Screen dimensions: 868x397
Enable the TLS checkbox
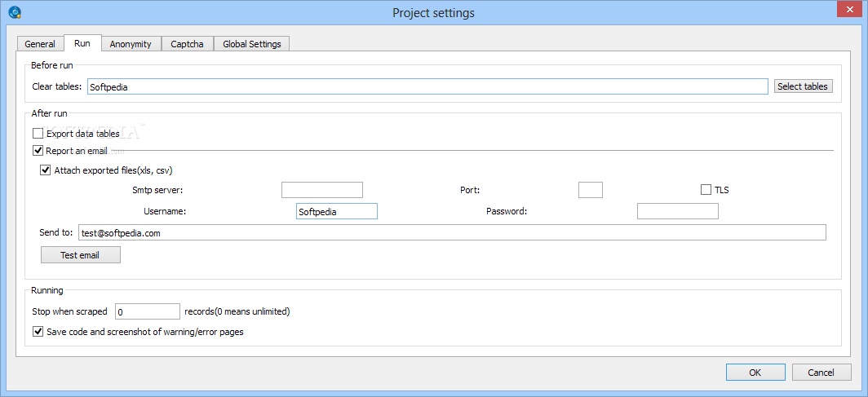[706, 190]
